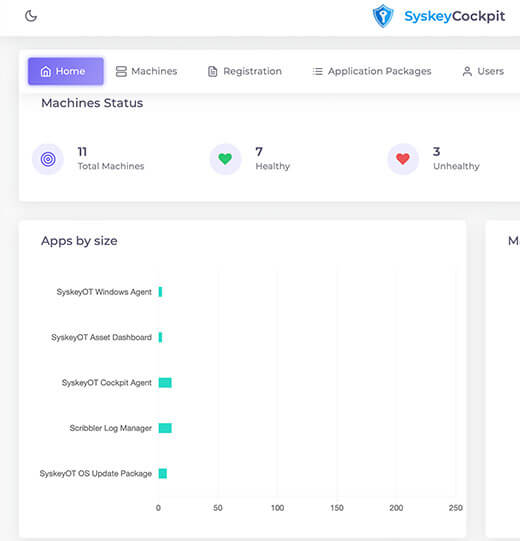Image resolution: width=520 pixels, height=541 pixels.
Task: Open the Registration tab
Action: tap(245, 71)
